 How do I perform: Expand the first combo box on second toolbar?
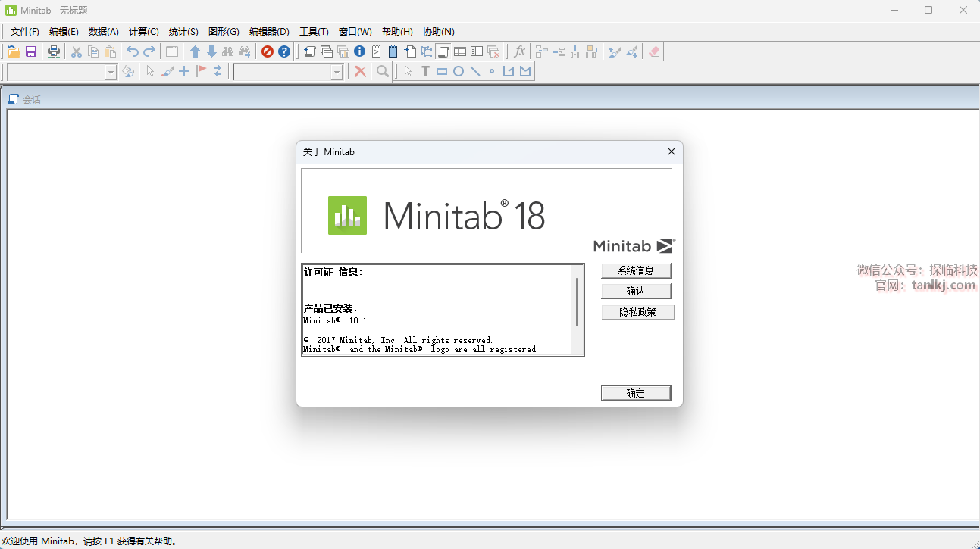click(111, 72)
